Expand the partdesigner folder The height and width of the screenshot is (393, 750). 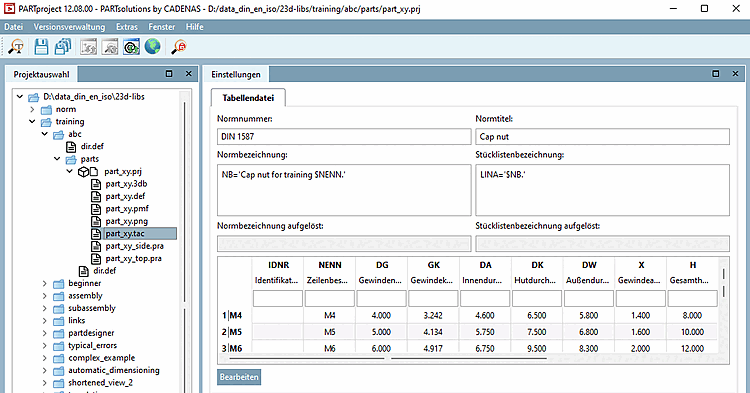pyautogui.click(x=44, y=333)
